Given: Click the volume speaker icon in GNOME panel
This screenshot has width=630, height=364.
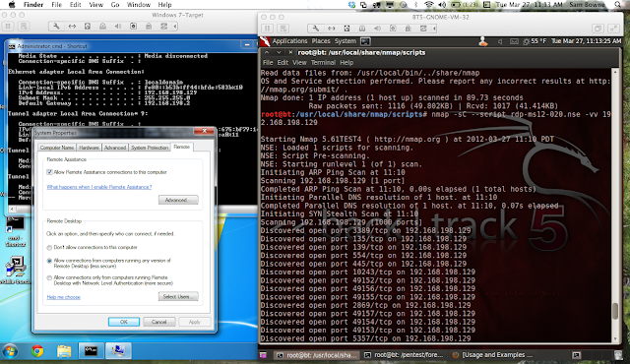Looking at the screenshot, I should (x=501, y=41).
